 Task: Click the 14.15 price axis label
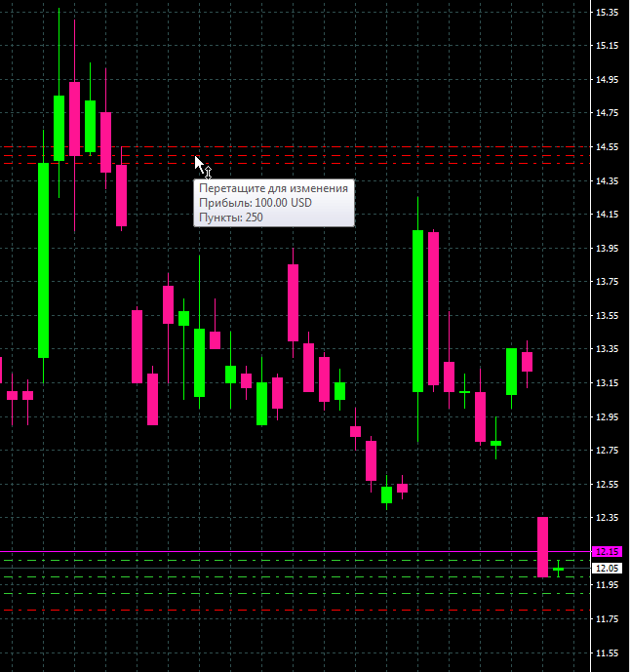607,215
